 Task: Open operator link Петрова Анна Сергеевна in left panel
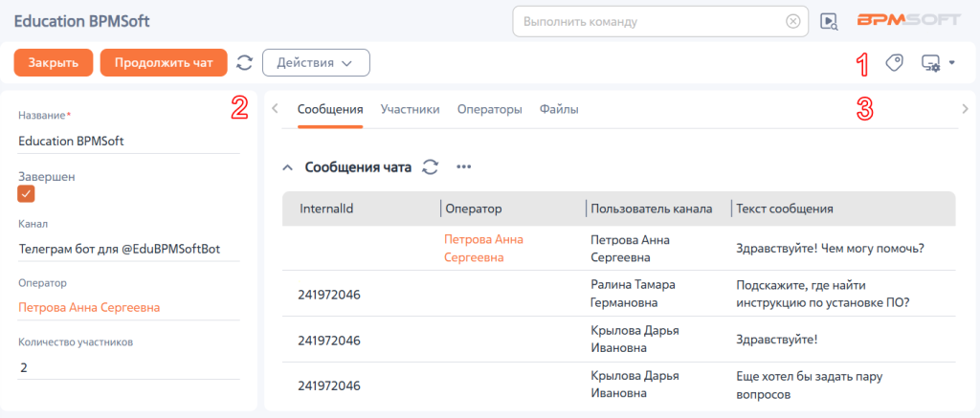[x=89, y=307]
